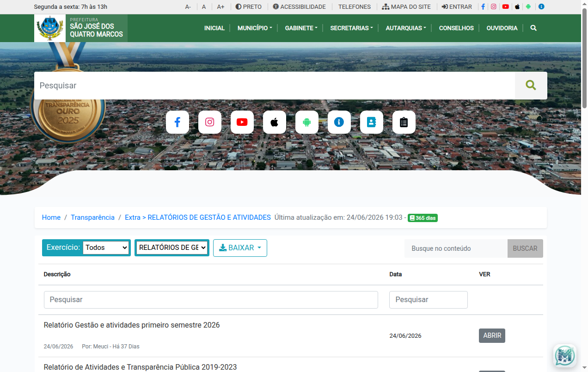Click Extra > RELATÓRIOS DE GESTÃO E ATIVIDADES breadcrumb
The width and height of the screenshot is (588, 372).
198,217
